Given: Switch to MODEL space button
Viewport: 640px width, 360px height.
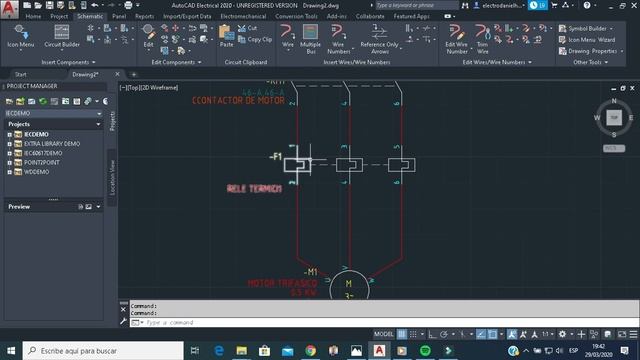Looking at the screenshot, I should coord(384,334).
